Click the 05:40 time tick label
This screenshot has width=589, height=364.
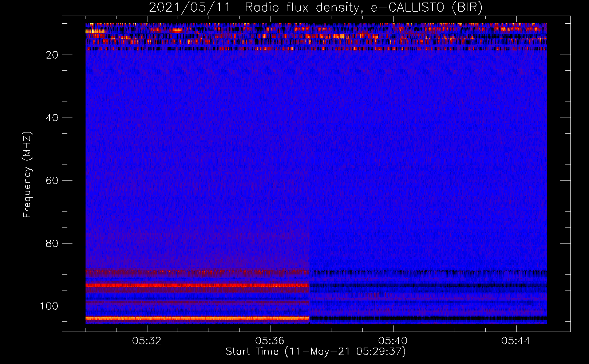pos(393,341)
